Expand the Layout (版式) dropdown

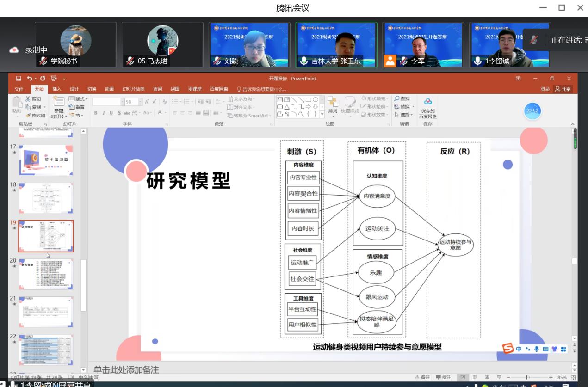click(x=79, y=99)
